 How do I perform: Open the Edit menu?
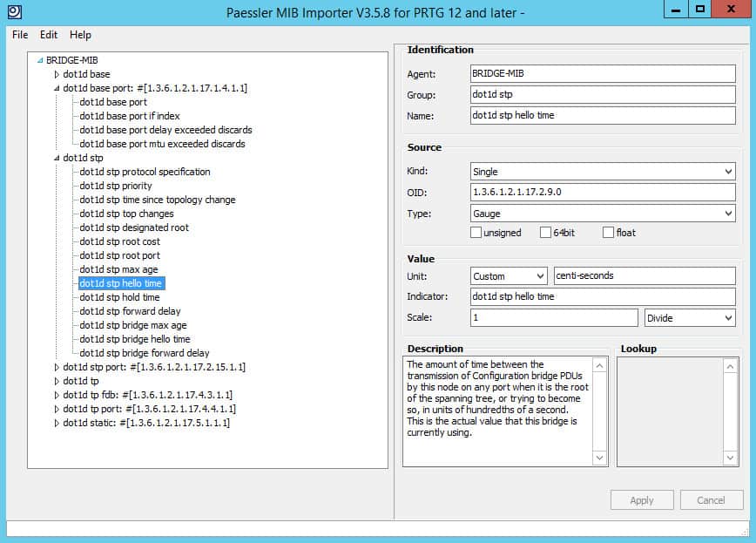click(x=49, y=35)
